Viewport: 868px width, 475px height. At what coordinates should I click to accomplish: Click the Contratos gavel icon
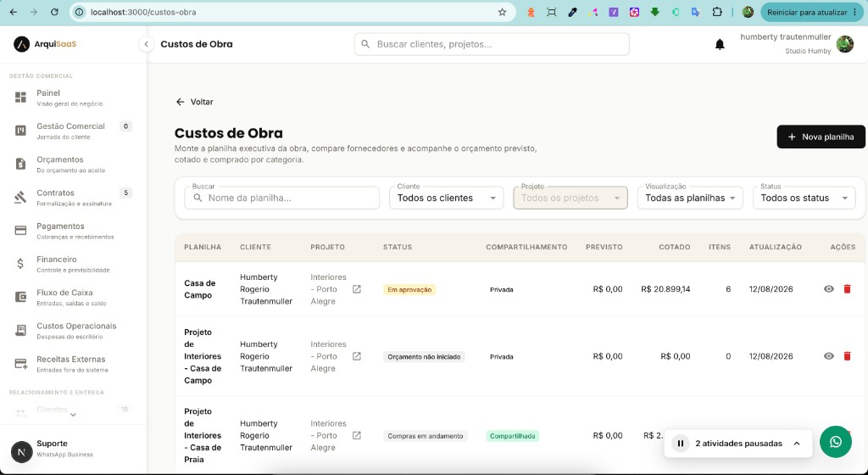20,197
